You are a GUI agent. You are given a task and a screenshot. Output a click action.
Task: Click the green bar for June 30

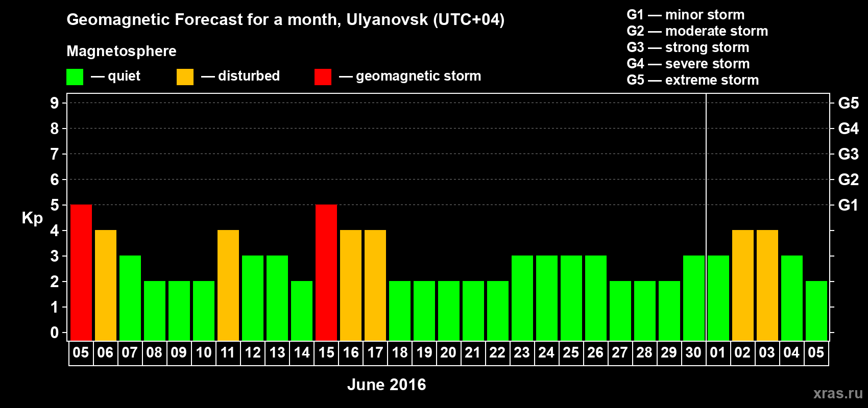click(694, 298)
